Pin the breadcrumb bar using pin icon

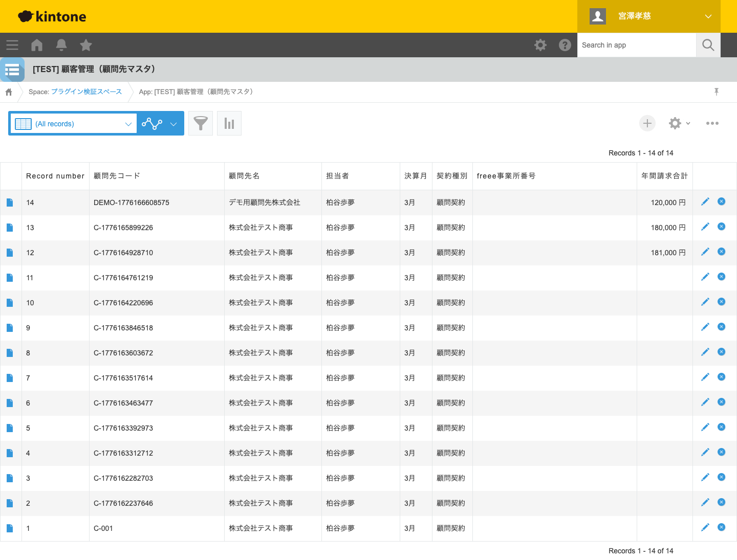(717, 92)
